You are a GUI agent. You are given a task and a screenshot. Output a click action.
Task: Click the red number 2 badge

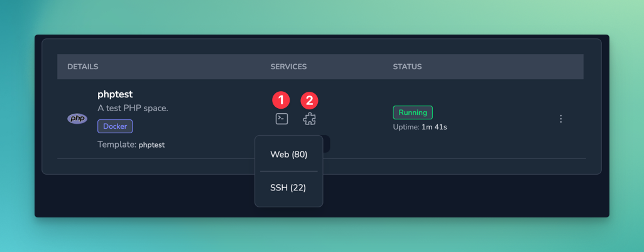[309, 100]
